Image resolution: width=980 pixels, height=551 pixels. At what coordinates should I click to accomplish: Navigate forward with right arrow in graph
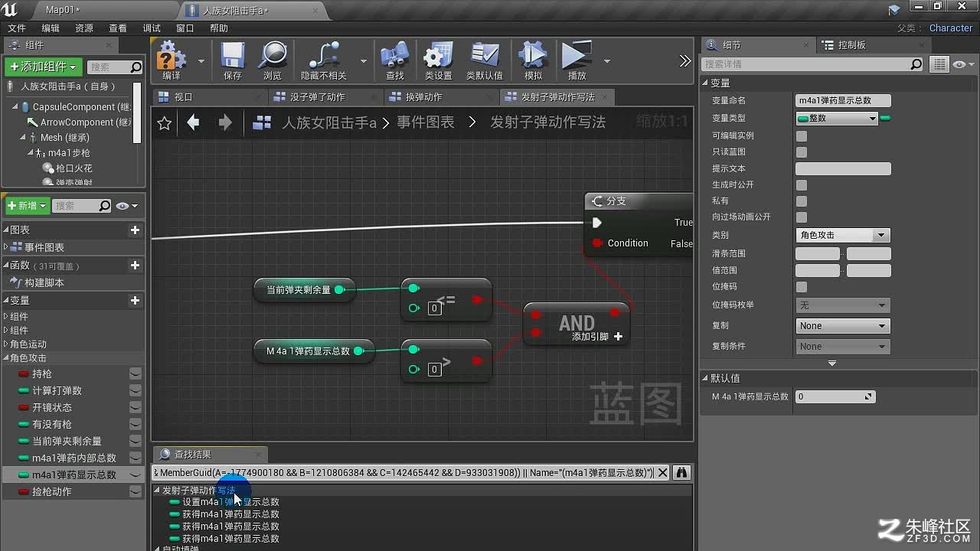225,122
